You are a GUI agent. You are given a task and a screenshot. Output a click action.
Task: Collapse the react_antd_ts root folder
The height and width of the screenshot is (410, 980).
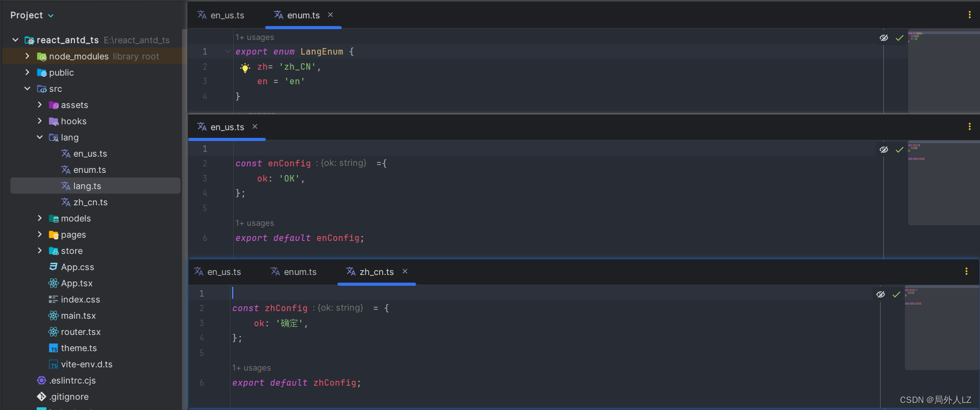[x=15, y=40]
